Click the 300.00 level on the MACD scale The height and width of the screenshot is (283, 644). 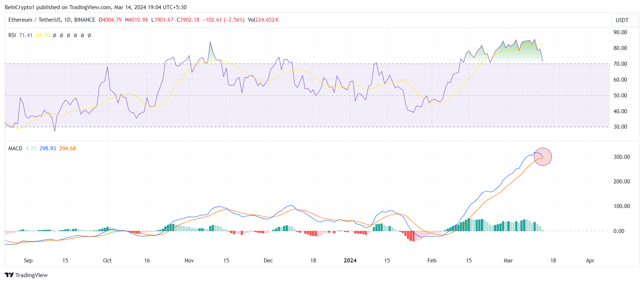622,157
